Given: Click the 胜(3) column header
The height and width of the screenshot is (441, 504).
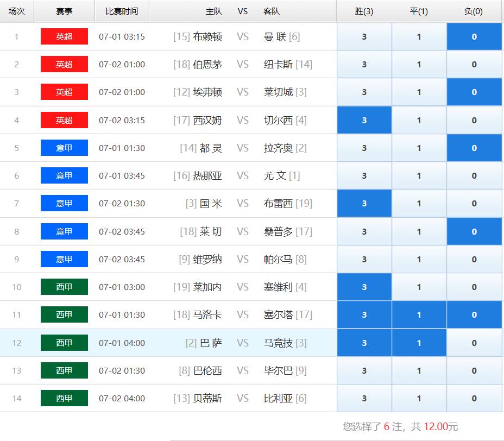Looking at the screenshot, I should tap(364, 11).
